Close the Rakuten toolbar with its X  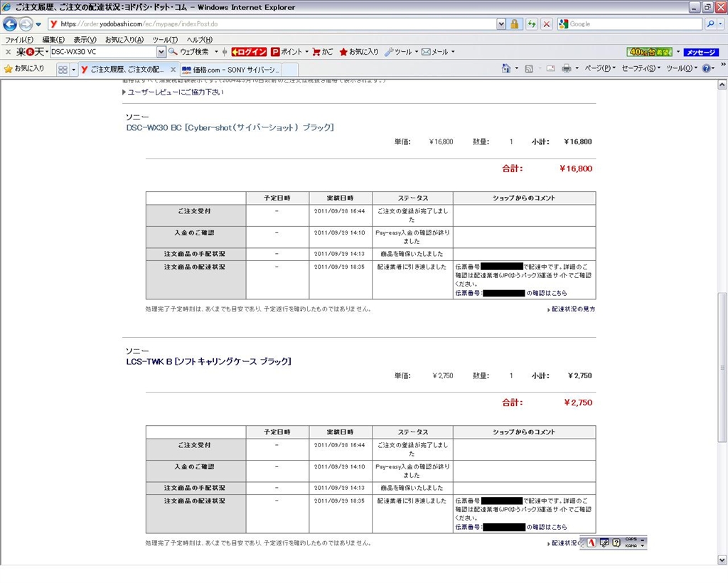click(8, 52)
